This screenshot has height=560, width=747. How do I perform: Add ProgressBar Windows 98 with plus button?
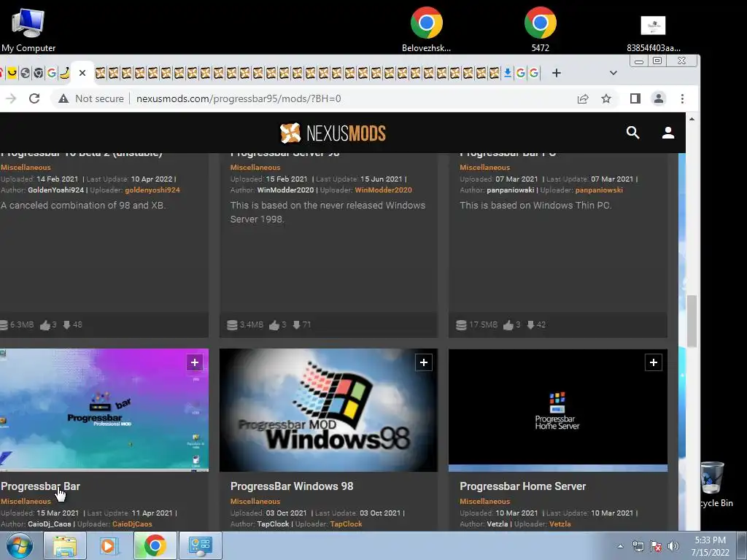pos(424,362)
